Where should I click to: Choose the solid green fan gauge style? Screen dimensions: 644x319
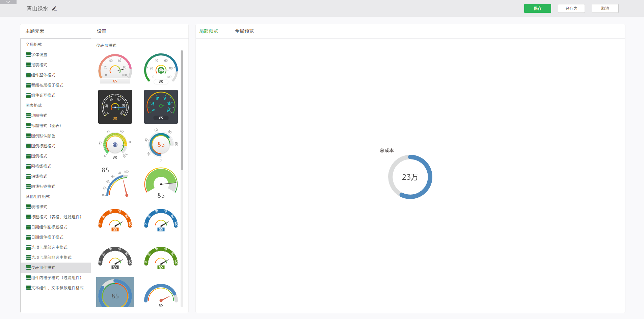161,183
